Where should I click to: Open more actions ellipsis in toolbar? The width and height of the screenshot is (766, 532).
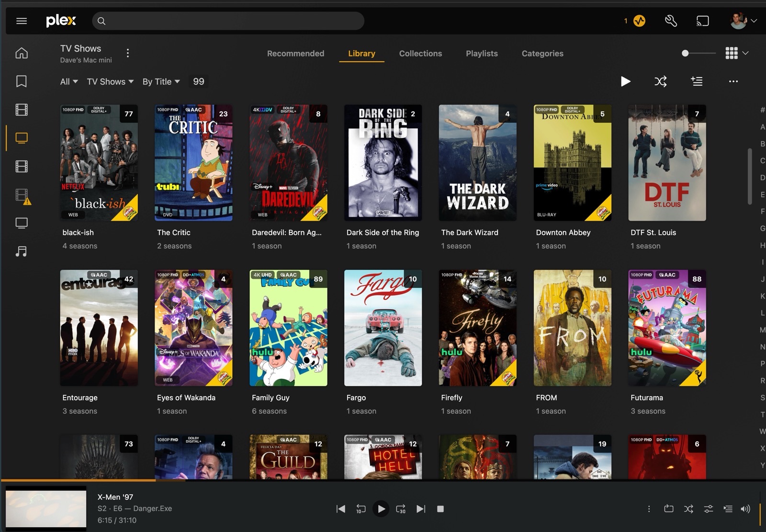coord(733,81)
